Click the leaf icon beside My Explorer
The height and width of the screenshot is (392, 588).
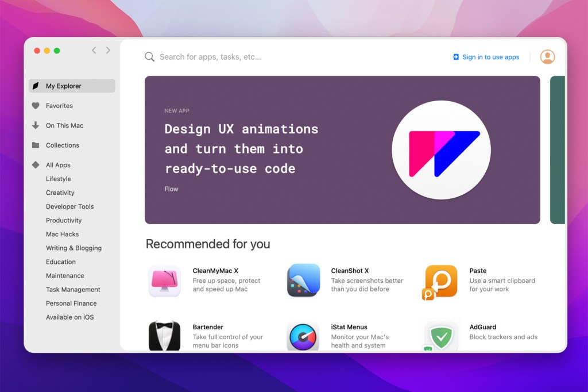pos(36,86)
